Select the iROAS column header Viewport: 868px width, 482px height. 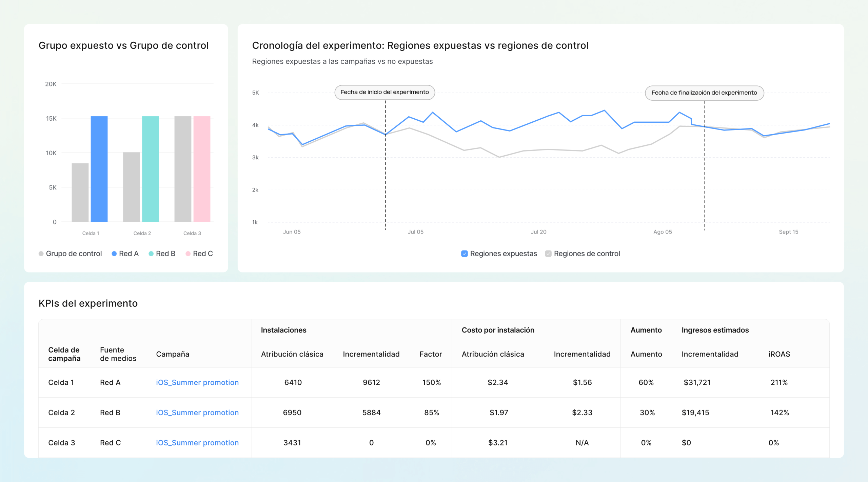[779, 354]
